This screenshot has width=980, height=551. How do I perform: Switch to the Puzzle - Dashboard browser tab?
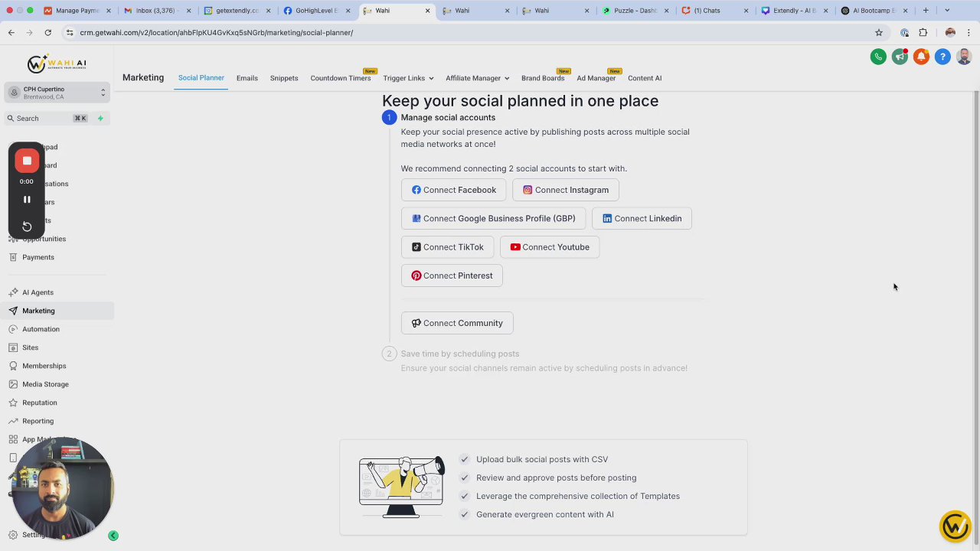635,11
